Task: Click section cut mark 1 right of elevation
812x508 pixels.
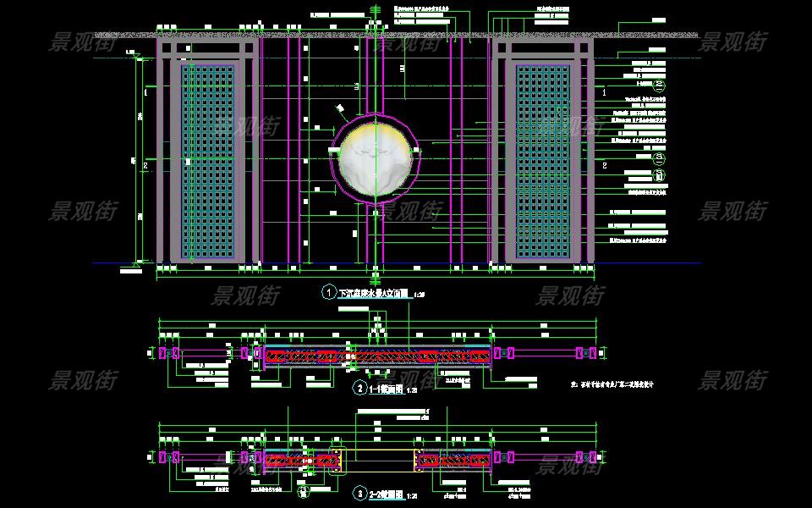Action: click(x=604, y=91)
